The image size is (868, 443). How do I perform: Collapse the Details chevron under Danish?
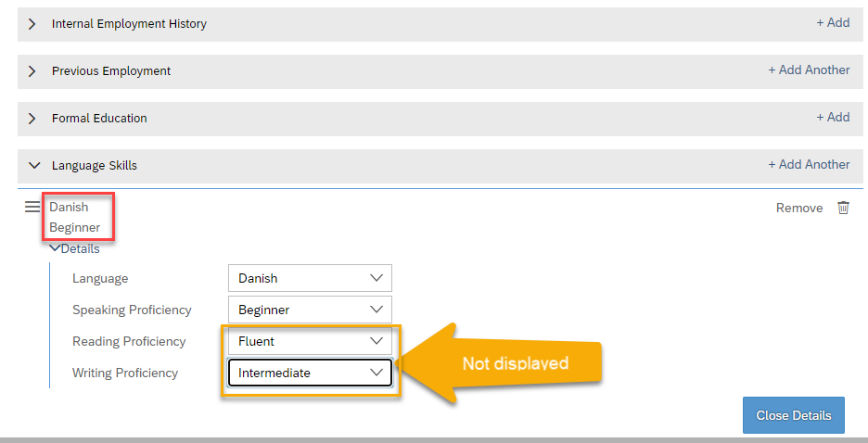[x=55, y=248]
